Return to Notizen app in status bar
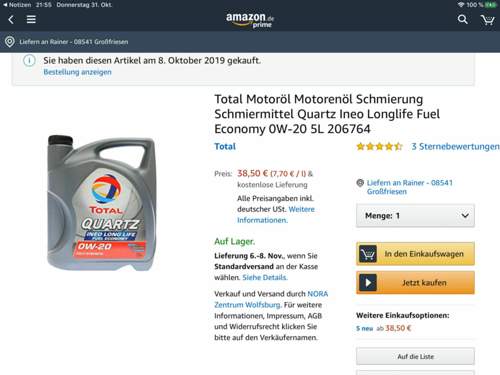500x375 pixels. [17, 5]
